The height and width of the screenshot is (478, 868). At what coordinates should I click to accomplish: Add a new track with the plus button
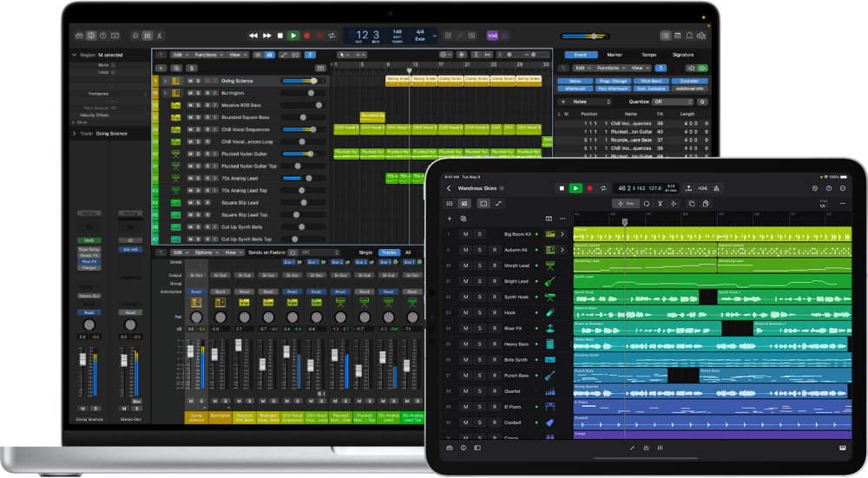161,68
